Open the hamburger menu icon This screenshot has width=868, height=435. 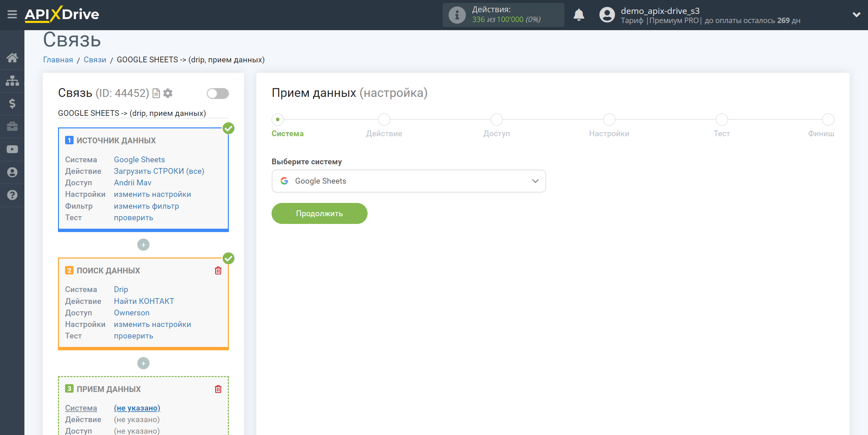[x=12, y=14]
